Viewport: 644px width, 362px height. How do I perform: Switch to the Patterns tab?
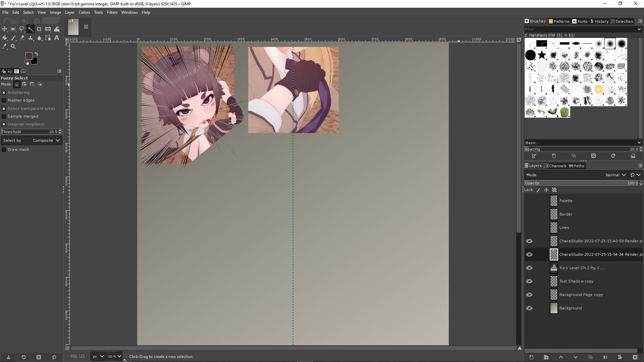point(559,21)
